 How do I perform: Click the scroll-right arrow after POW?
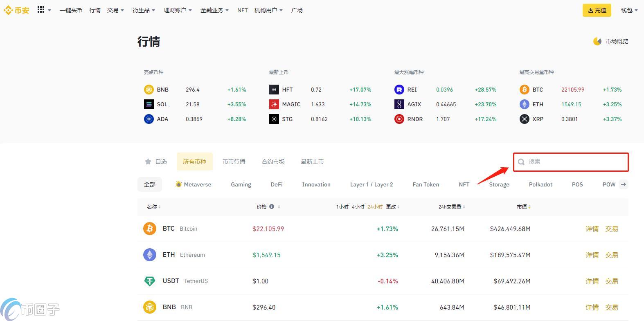coord(624,184)
